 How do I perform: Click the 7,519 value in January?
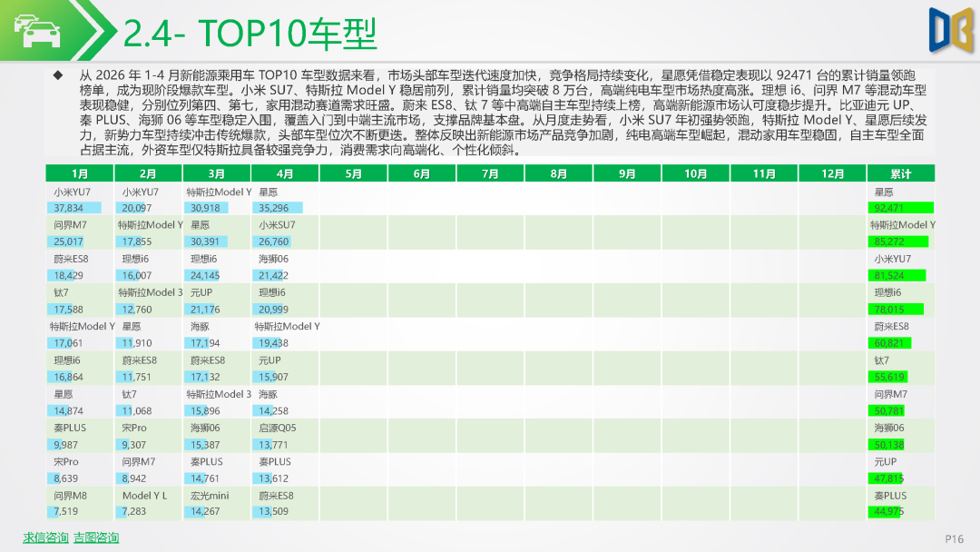65,511
